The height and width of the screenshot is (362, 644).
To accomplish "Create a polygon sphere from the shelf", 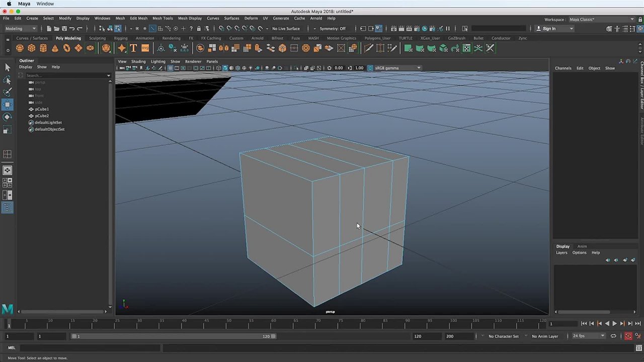I will [19, 48].
